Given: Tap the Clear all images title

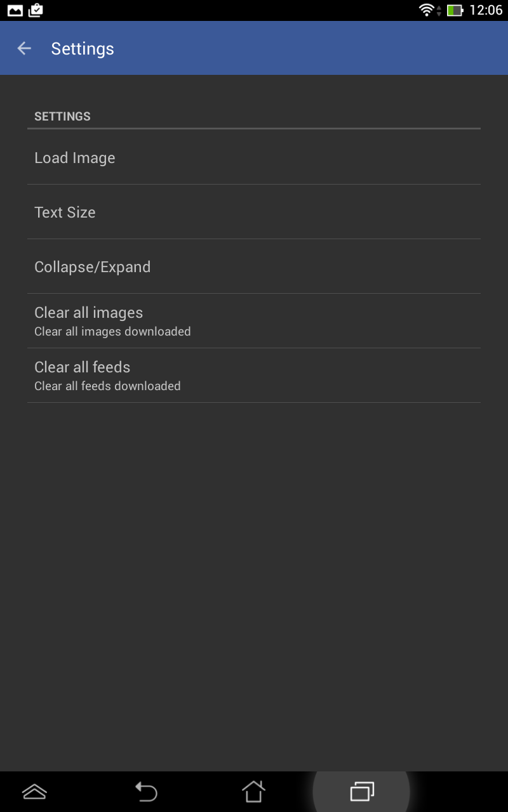Looking at the screenshot, I should click(88, 313).
